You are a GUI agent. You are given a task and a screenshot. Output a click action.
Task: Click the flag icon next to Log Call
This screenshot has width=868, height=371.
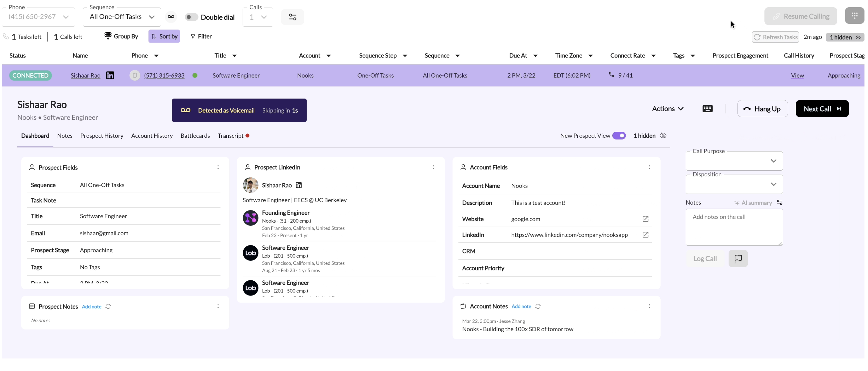738,259
